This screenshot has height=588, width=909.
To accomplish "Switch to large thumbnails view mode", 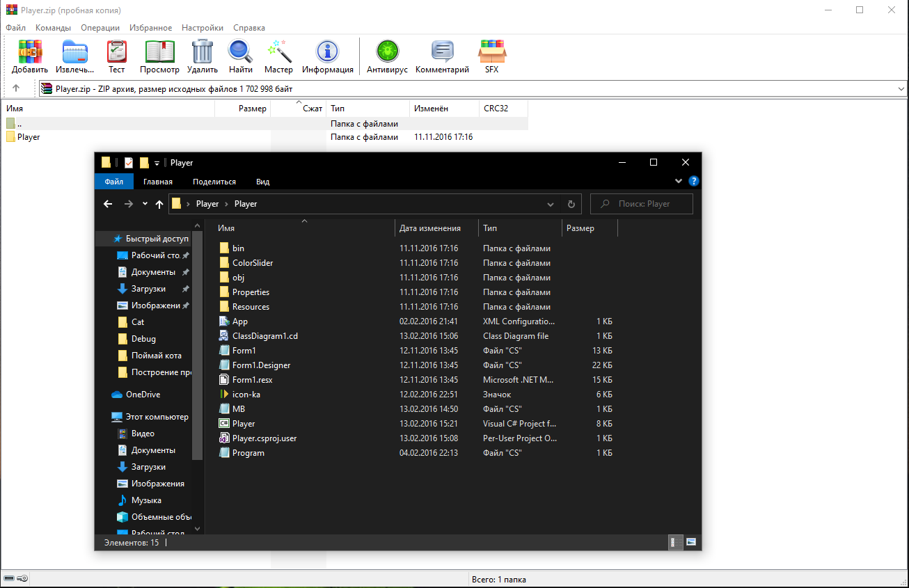I will (x=691, y=542).
